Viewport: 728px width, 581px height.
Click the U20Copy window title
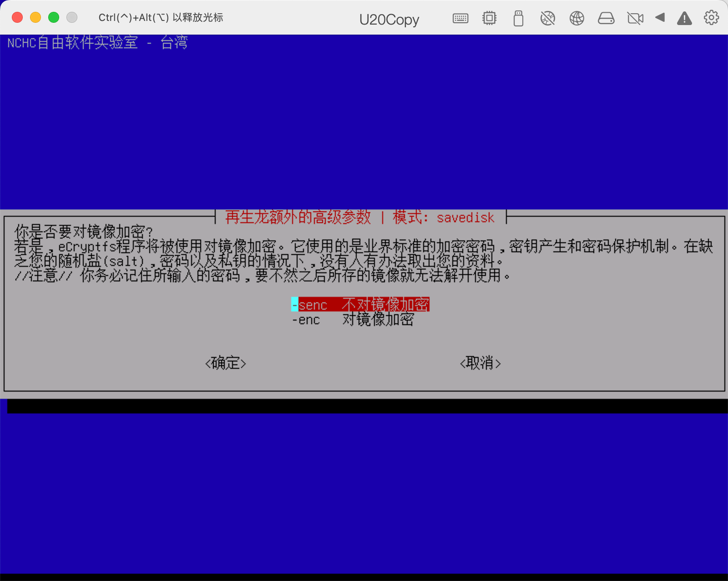(x=389, y=20)
